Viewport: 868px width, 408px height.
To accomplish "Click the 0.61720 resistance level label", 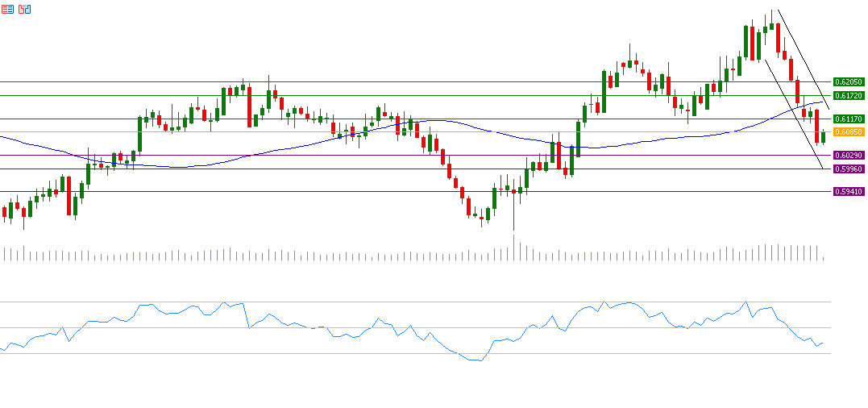I will tap(849, 95).
